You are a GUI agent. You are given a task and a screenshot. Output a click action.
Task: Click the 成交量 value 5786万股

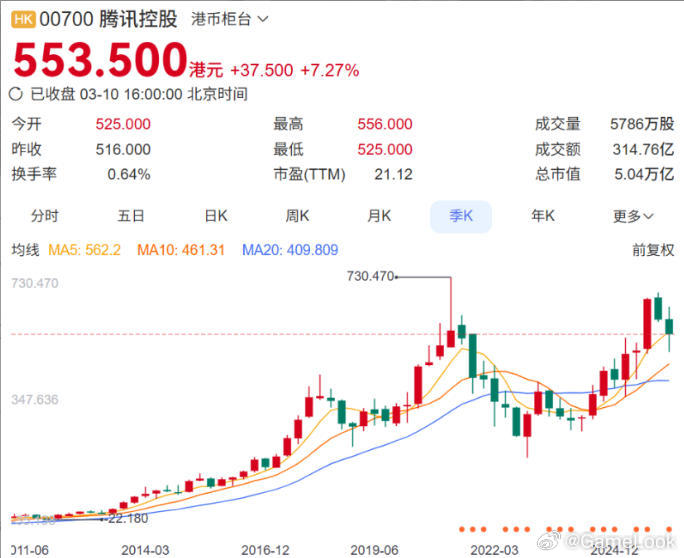point(642,124)
